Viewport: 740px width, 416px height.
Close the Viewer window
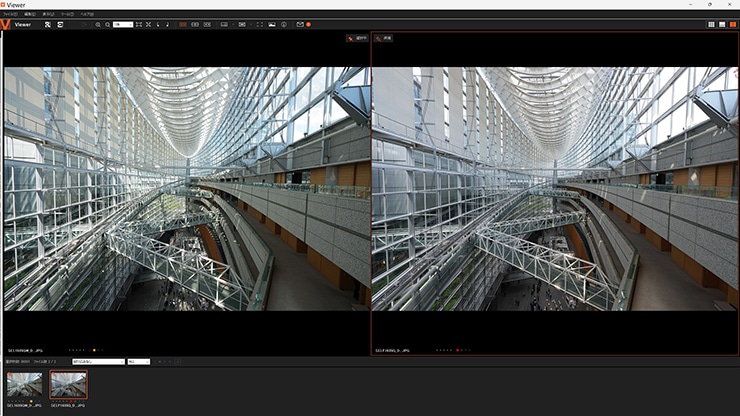point(730,4)
